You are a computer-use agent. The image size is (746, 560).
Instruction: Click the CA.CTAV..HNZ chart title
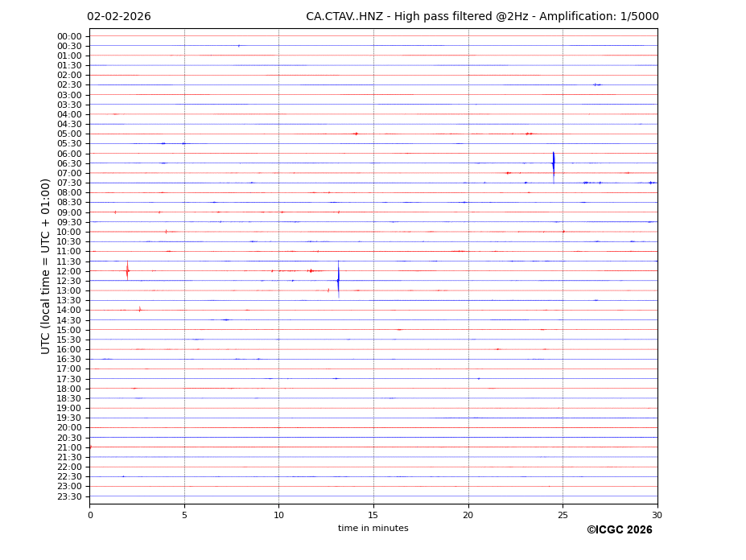tap(481, 17)
